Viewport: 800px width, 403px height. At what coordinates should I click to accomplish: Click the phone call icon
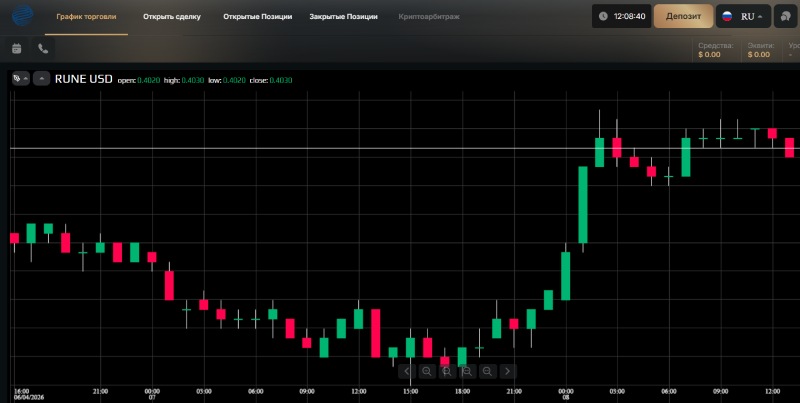coord(43,48)
